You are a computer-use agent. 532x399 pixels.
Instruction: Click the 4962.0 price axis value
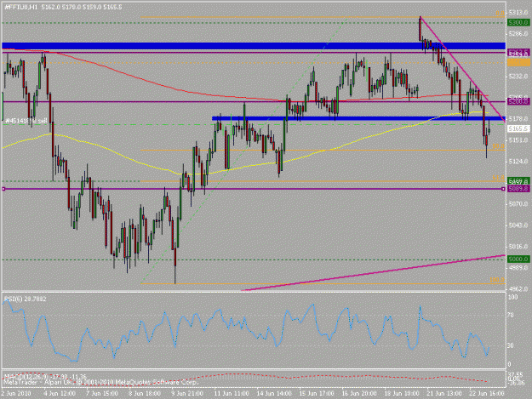point(518,289)
